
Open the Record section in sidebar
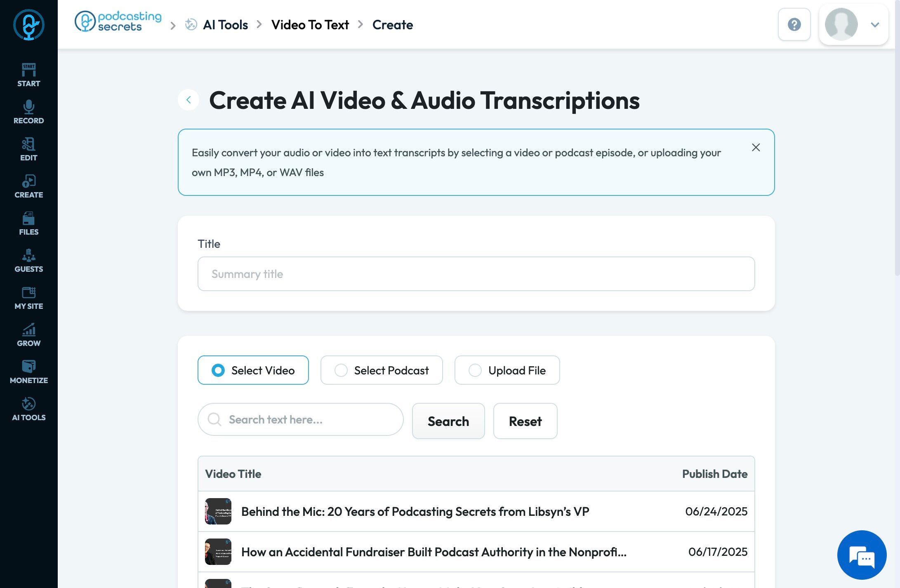pyautogui.click(x=28, y=112)
